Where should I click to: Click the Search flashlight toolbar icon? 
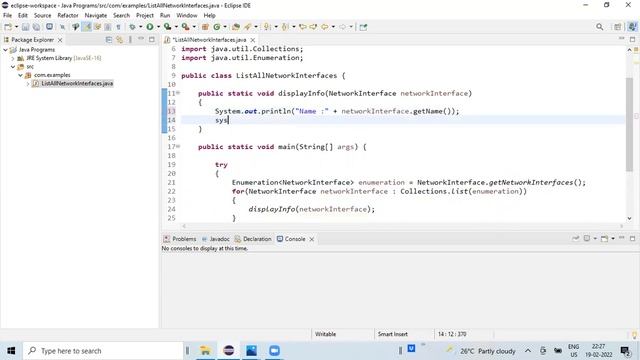(x=248, y=27)
